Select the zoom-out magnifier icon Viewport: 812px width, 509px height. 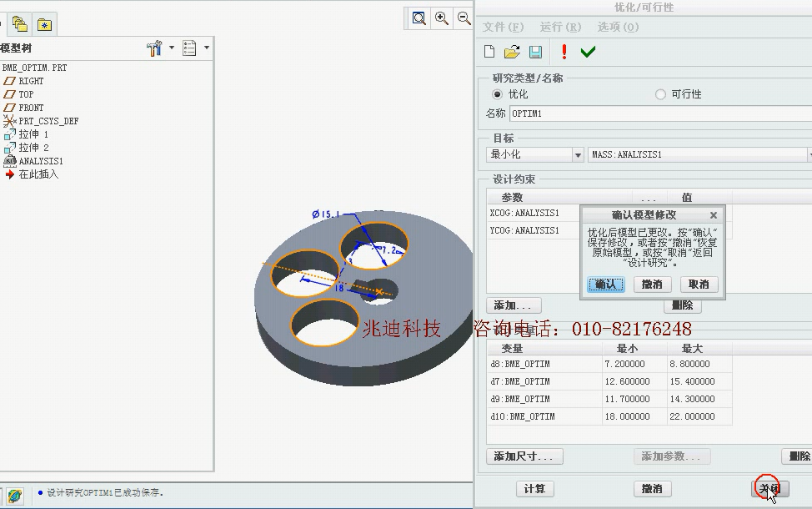pos(464,18)
